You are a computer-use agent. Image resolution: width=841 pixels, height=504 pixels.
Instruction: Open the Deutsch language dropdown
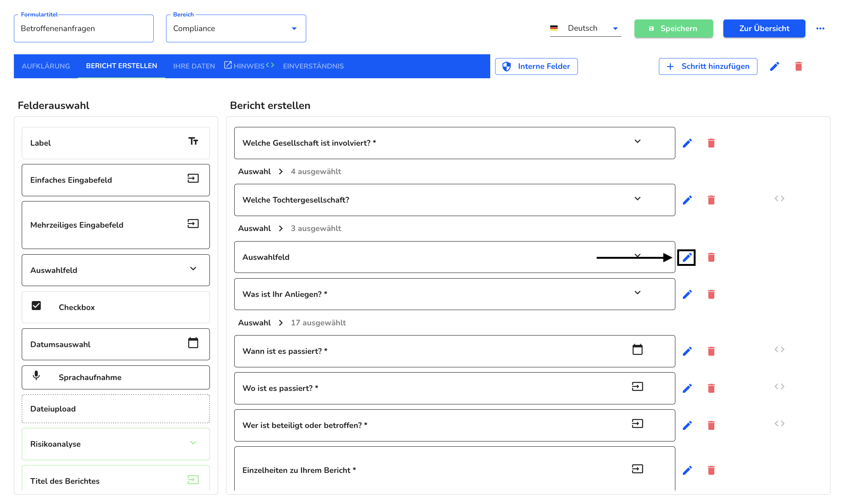pos(585,28)
